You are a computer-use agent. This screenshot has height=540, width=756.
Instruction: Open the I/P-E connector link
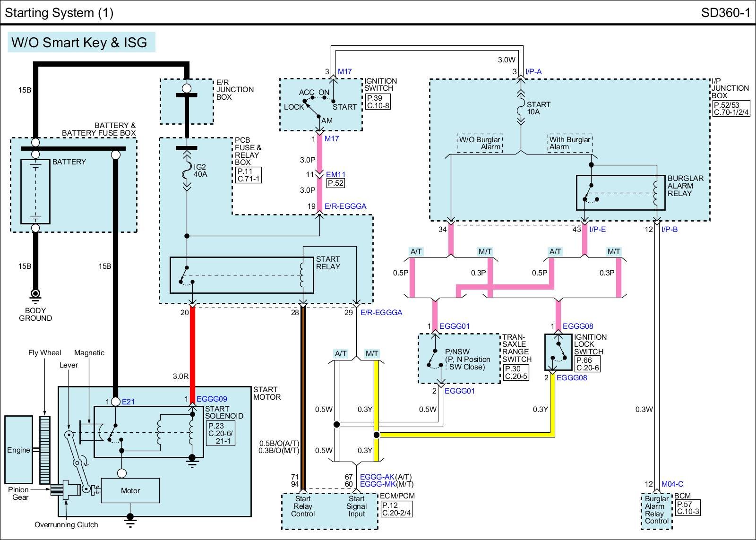pos(597,229)
